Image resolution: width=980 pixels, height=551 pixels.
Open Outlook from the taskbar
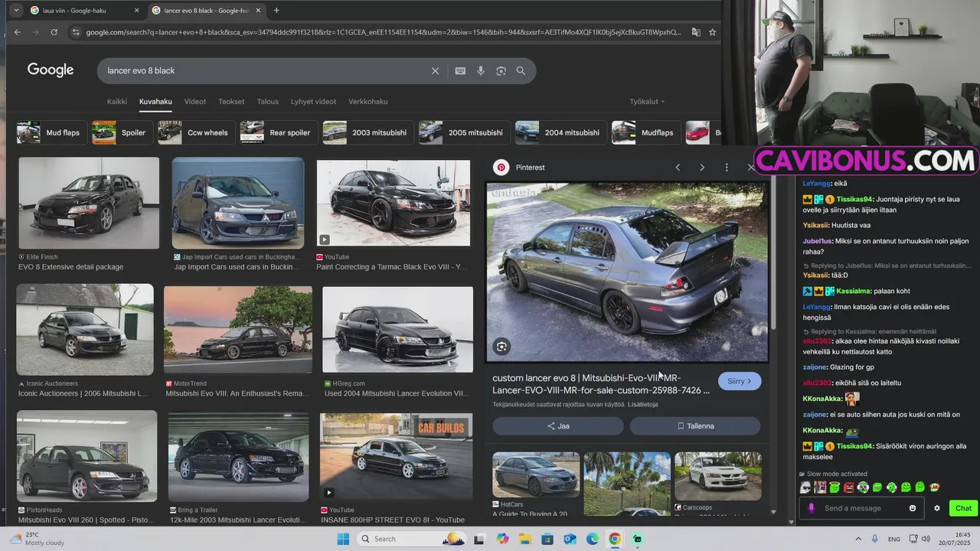(x=570, y=539)
